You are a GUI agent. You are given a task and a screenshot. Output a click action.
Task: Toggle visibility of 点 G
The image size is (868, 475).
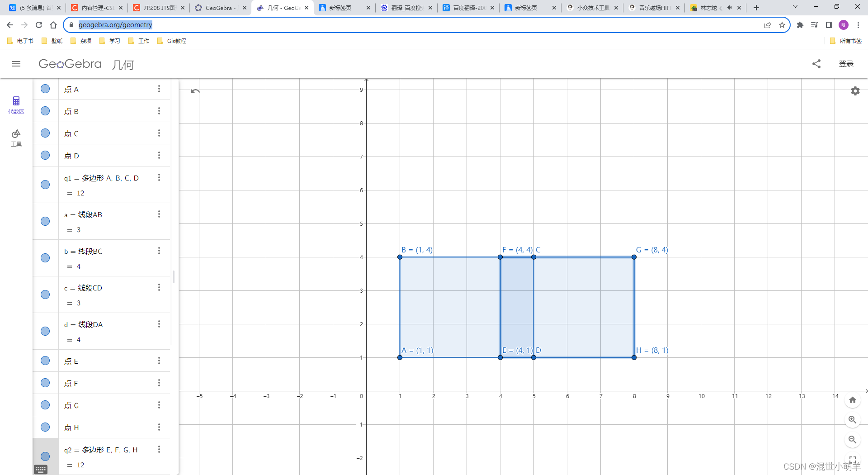pyautogui.click(x=45, y=405)
